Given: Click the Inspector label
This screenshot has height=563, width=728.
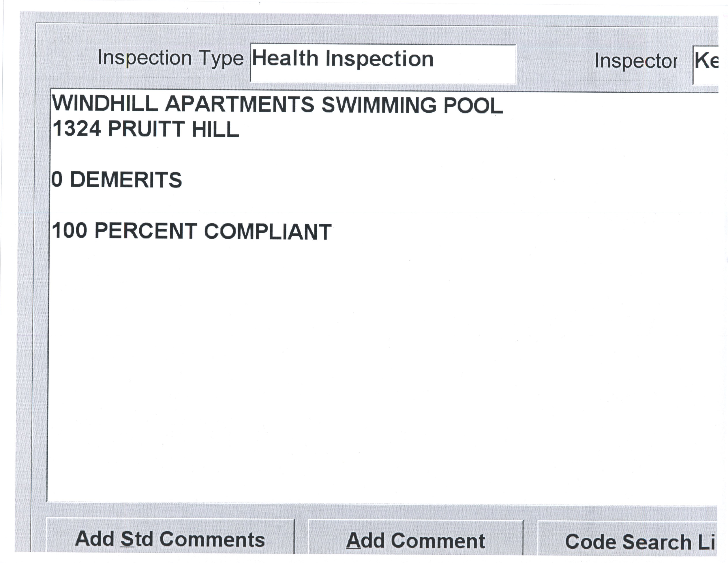Looking at the screenshot, I should [636, 61].
